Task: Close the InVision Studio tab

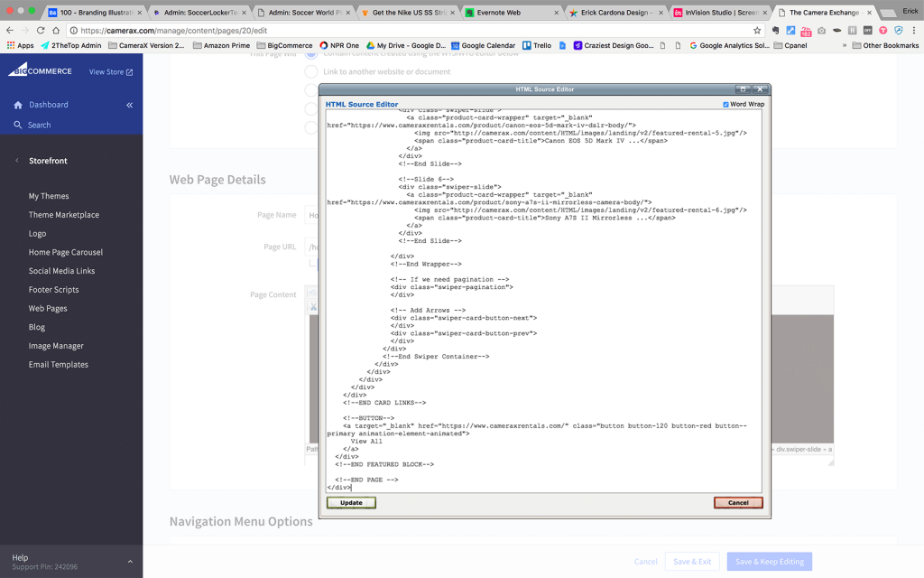Action: coord(765,13)
